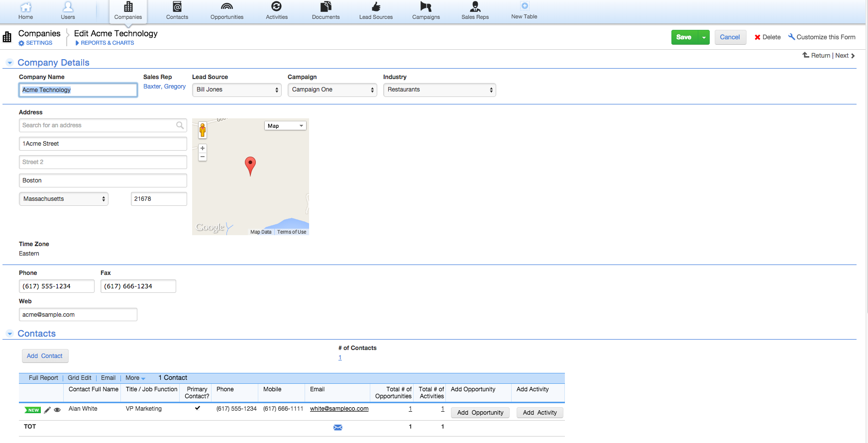Image resolution: width=868 pixels, height=443 pixels.
Task: Select the Companies tab in navigation
Action: click(128, 11)
